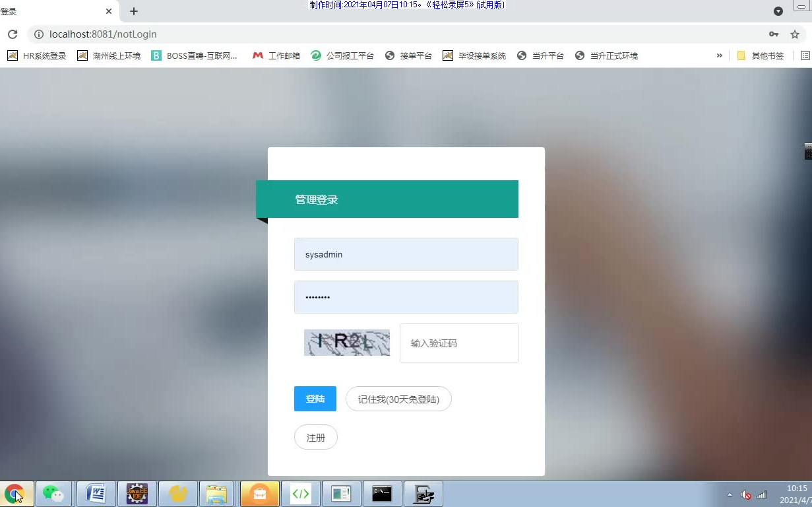Open the code editor with </> icon
Screen dimensions: 812x507
click(301, 493)
